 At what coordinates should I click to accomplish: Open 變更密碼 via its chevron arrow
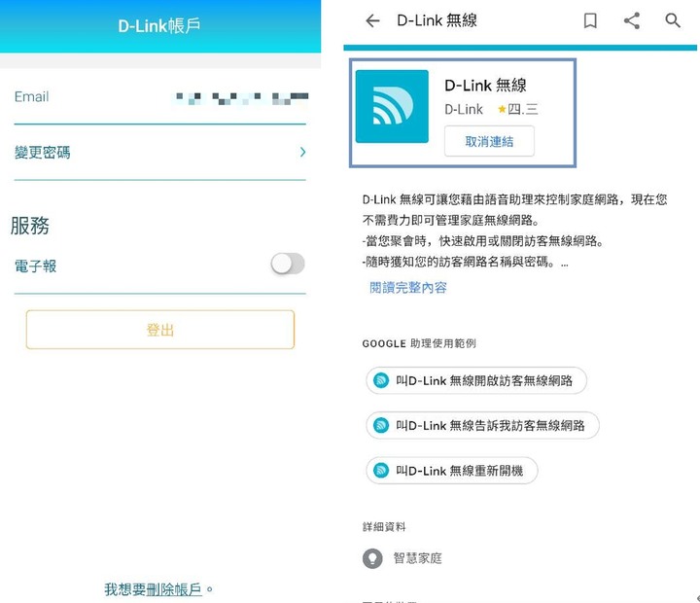pyautogui.click(x=302, y=153)
